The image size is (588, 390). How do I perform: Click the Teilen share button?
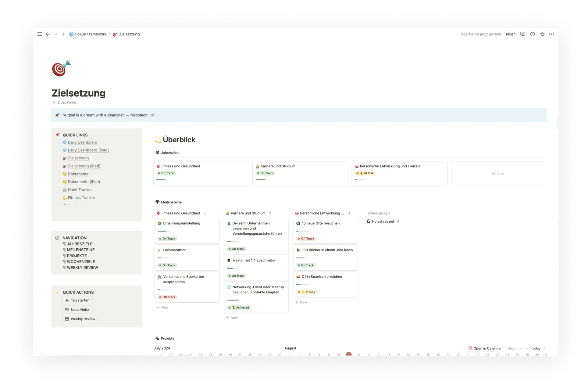(510, 34)
